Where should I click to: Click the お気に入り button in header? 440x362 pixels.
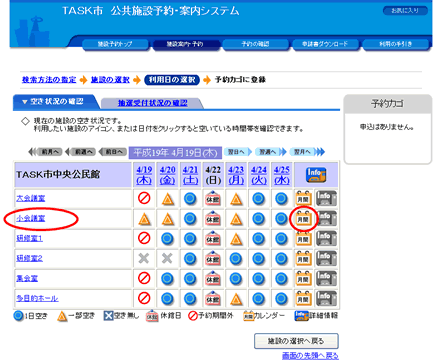coord(405,11)
